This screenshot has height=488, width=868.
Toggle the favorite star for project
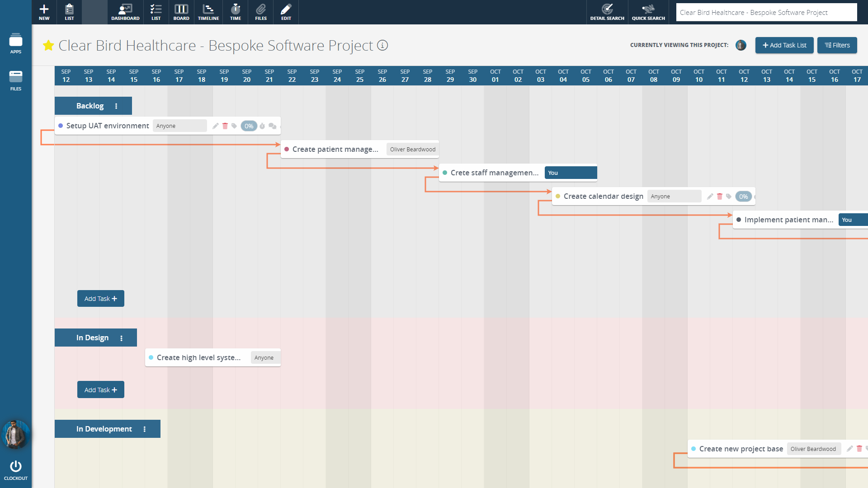point(48,46)
